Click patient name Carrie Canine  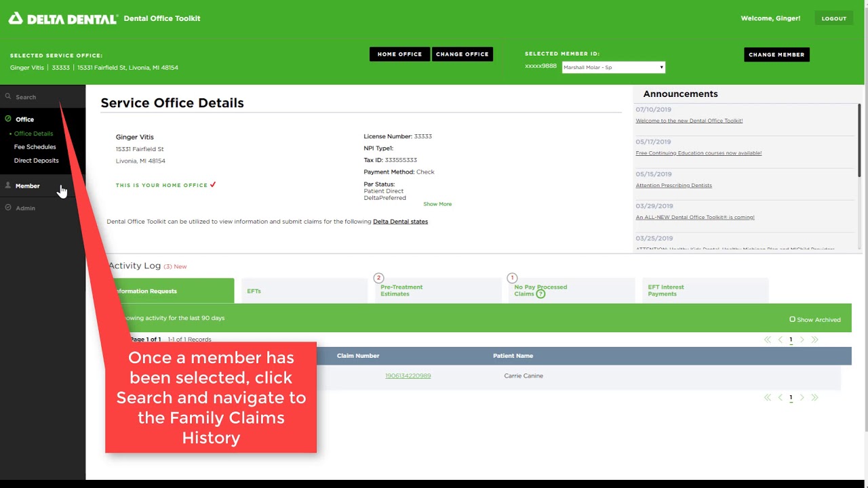524,375
